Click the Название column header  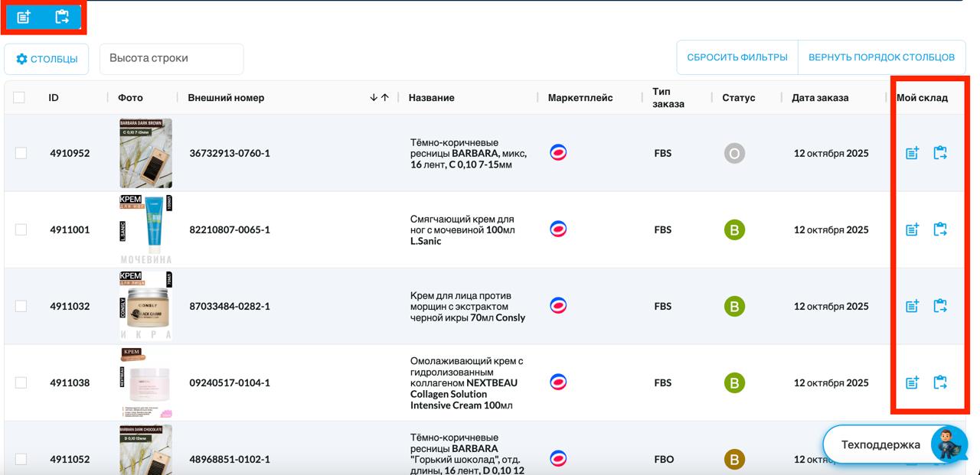pos(431,97)
